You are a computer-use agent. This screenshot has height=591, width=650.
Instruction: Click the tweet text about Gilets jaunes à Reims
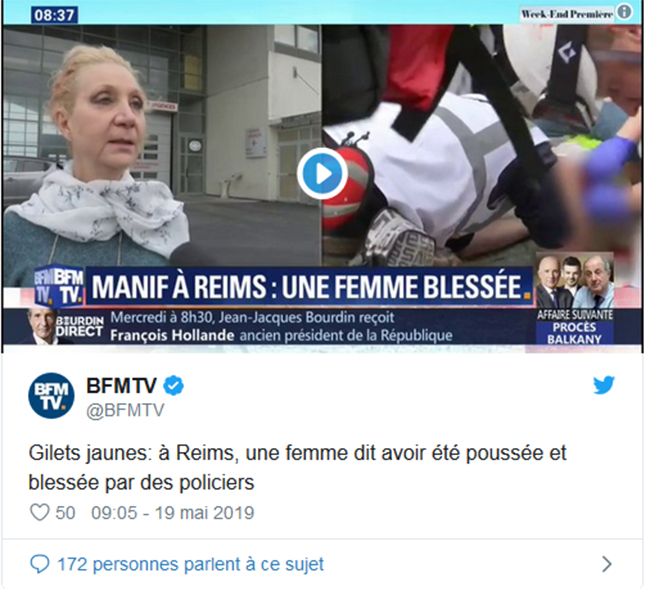pyautogui.click(x=299, y=469)
